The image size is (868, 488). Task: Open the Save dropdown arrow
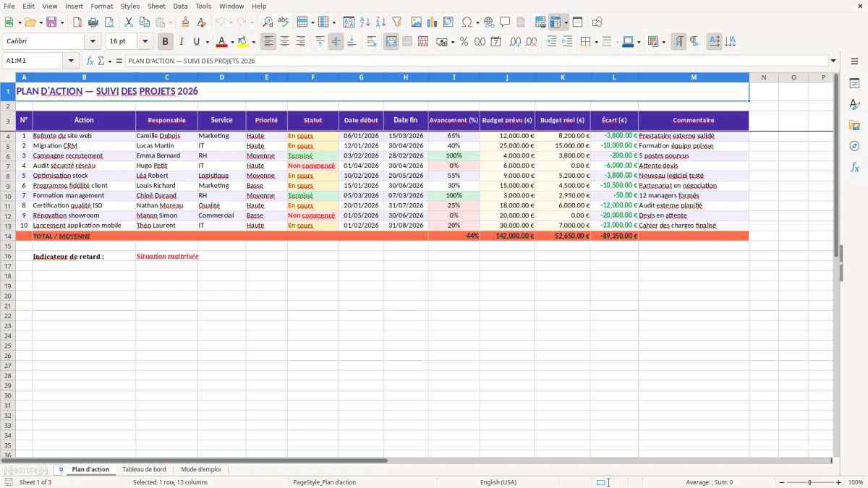61,22
